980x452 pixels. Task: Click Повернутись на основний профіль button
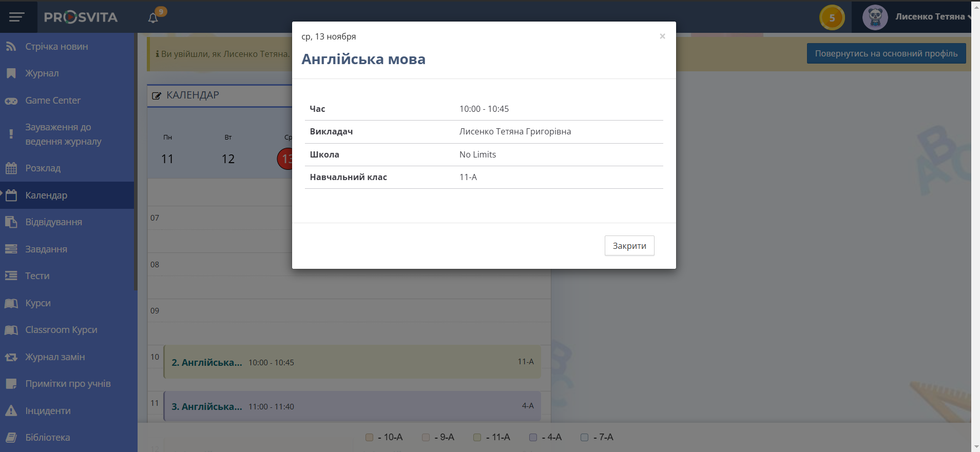click(x=886, y=53)
